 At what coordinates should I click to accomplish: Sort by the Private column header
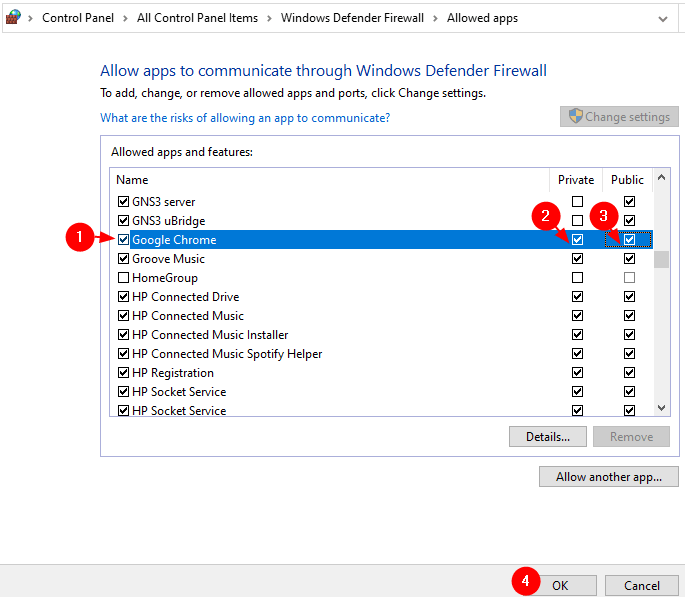[x=576, y=180]
